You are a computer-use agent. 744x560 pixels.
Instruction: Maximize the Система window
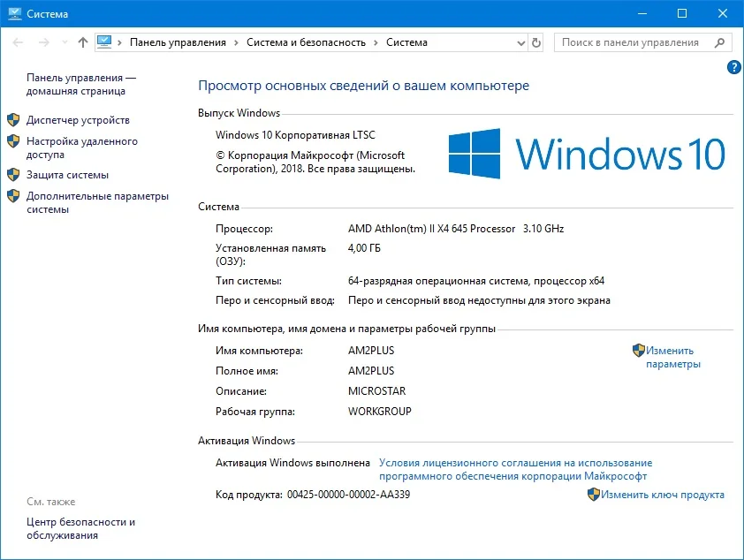[682, 14]
